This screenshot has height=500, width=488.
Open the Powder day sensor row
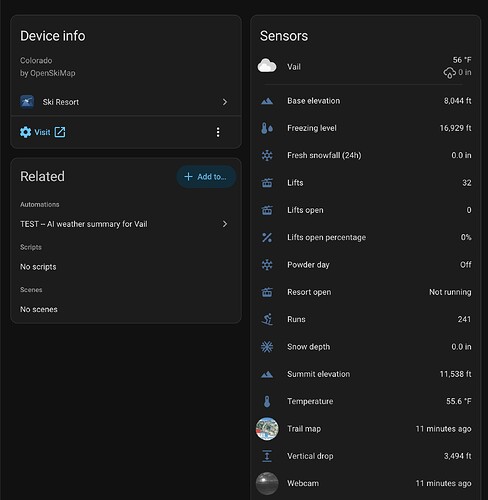[x=366, y=265]
